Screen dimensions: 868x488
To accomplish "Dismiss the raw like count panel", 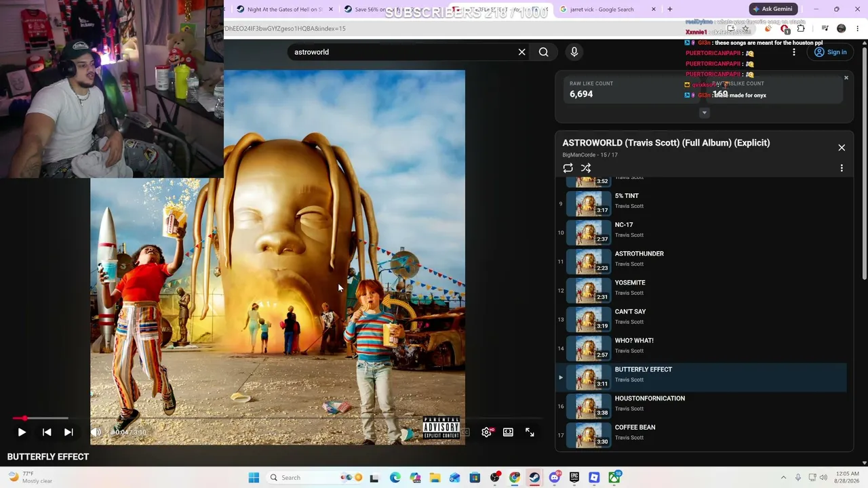I will pos(846,78).
